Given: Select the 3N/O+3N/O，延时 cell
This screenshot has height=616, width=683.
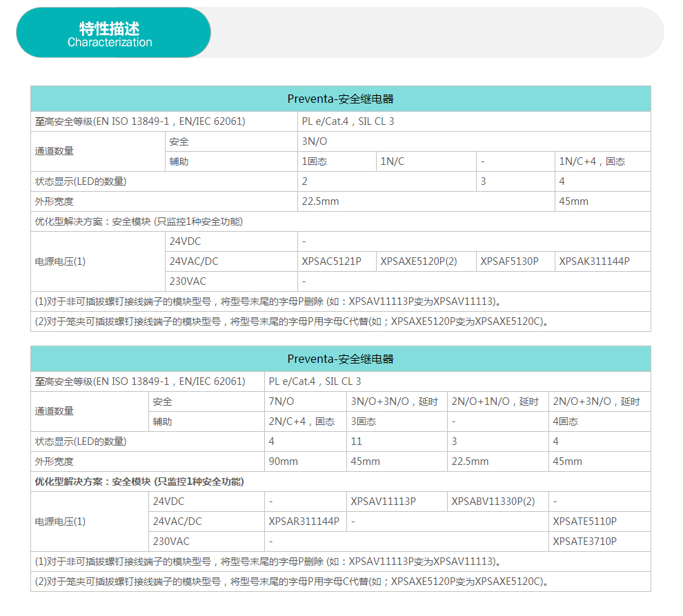Looking at the screenshot, I should [397, 401].
